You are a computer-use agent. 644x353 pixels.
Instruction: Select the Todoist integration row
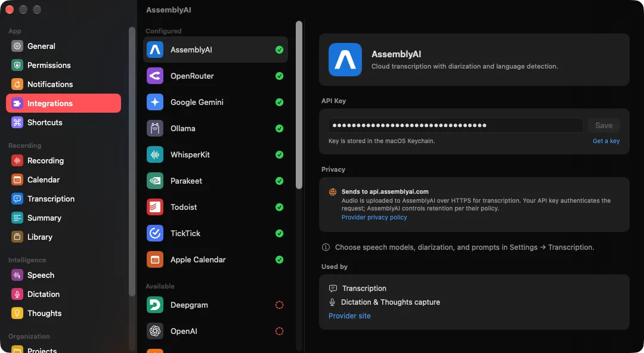215,207
